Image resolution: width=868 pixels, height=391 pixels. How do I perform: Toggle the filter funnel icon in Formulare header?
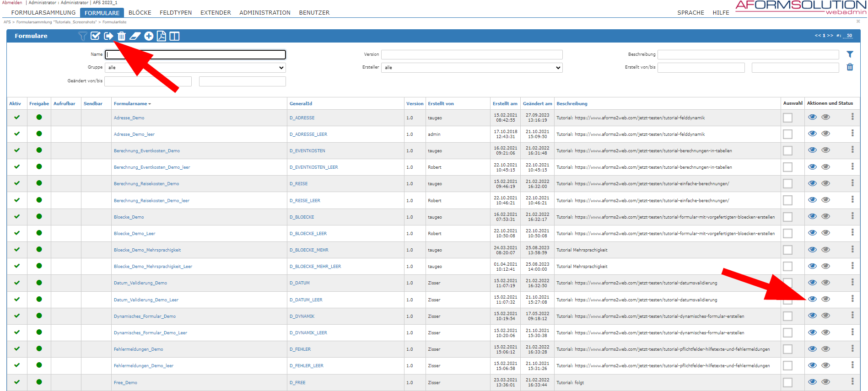[82, 36]
